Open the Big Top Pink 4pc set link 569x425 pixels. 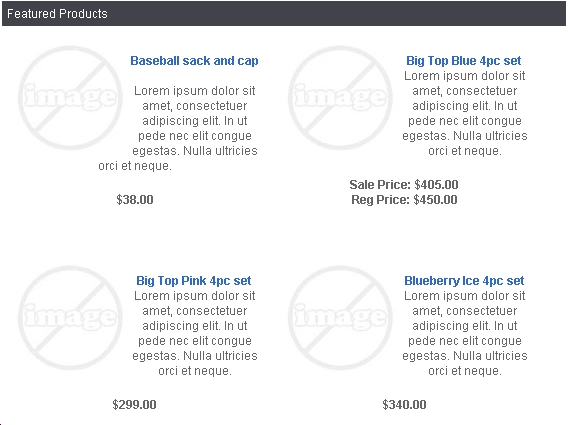(193, 281)
